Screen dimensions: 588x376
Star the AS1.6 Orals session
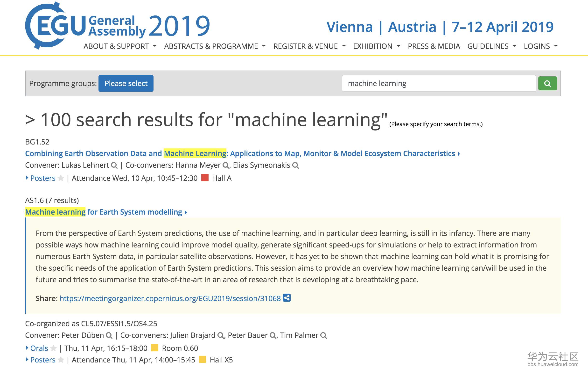(54, 348)
